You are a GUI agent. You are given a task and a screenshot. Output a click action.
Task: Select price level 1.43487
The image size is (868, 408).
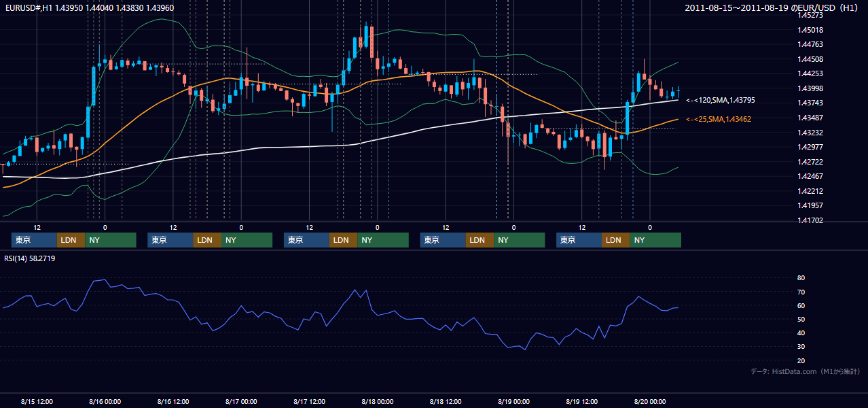pos(810,118)
